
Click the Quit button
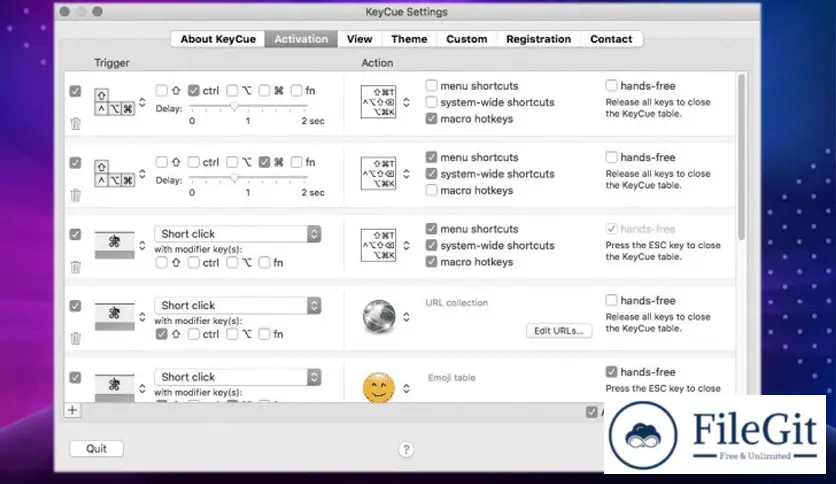pos(97,448)
